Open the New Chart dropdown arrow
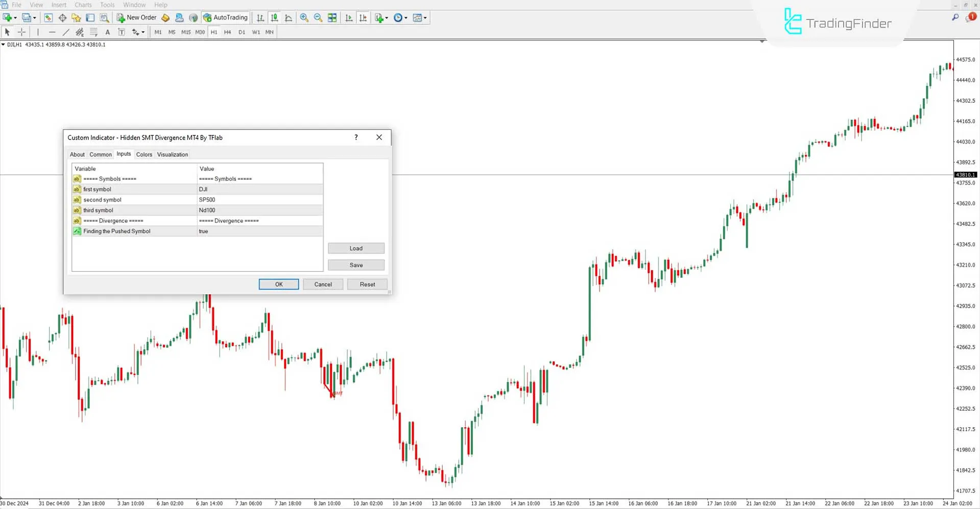 (387, 17)
